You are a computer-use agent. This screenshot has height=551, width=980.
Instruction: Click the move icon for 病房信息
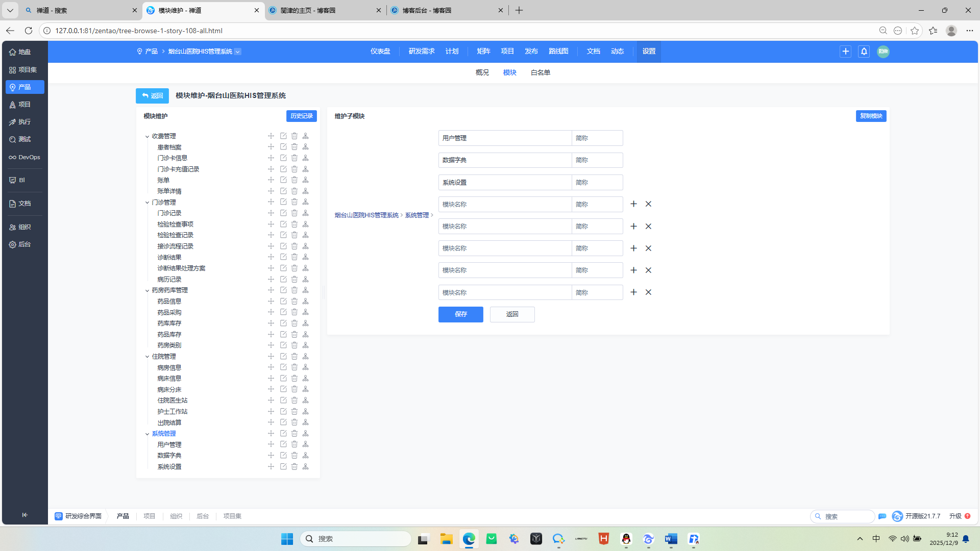pyautogui.click(x=271, y=367)
